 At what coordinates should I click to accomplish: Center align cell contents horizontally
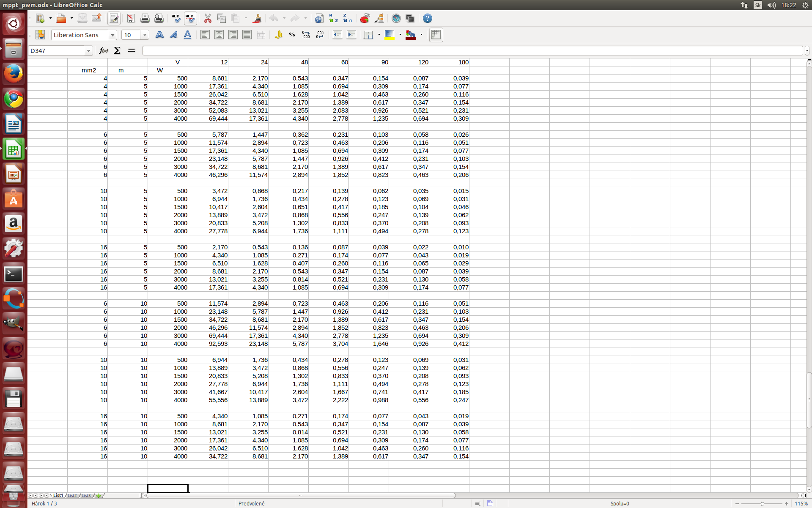click(219, 35)
